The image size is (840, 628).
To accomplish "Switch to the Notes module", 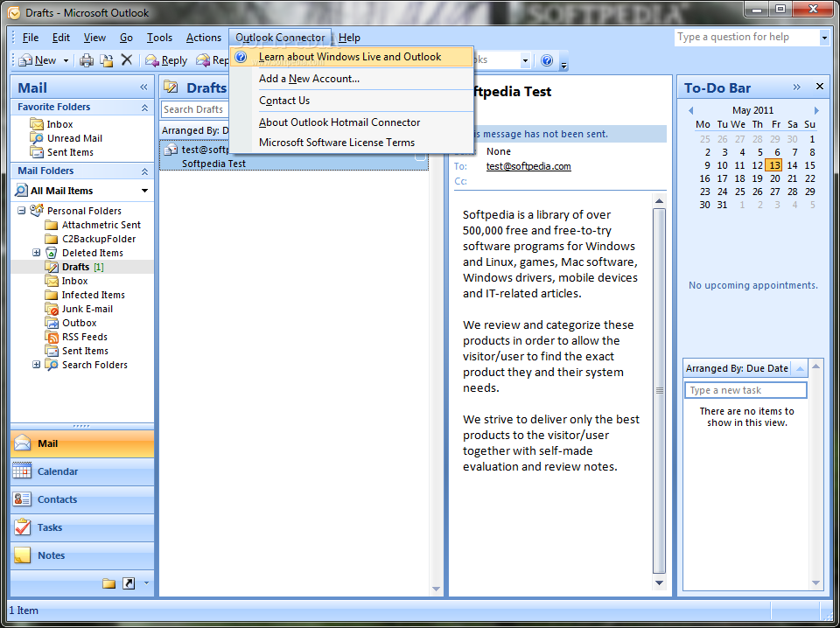I will click(x=82, y=555).
